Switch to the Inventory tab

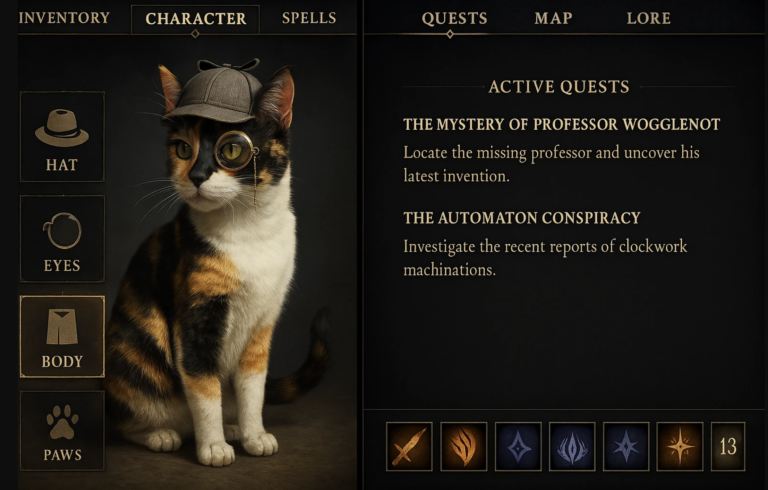point(64,18)
